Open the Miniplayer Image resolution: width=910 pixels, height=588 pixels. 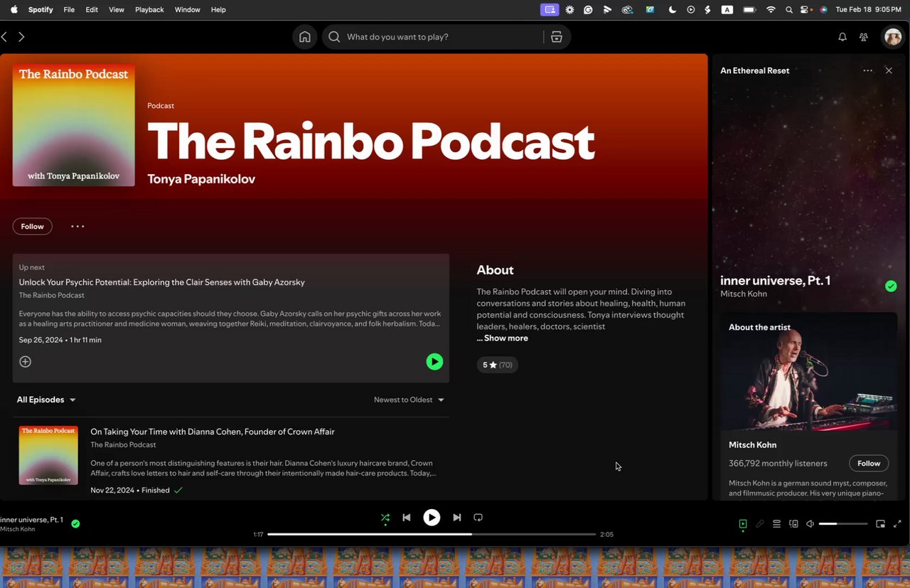click(880, 524)
